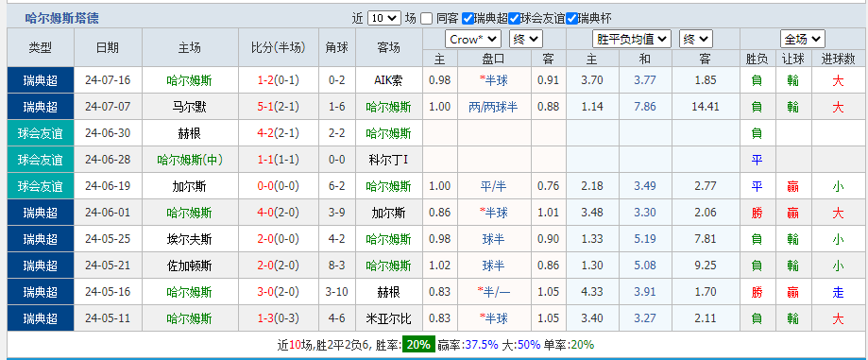The width and height of the screenshot is (868, 360).
Task: Open the 全场 full-time dropdown
Action: 803,40
